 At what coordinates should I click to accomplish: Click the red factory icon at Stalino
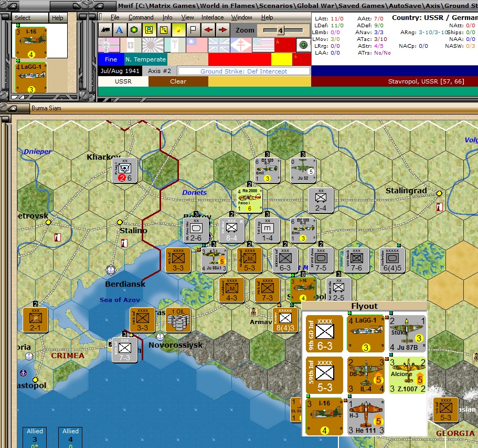[124, 243]
